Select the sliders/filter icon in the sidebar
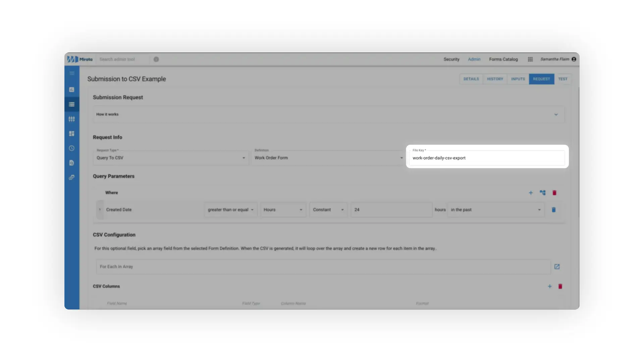Image resolution: width=644 pixels, height=362 pixels. pyautogui.click(x=71, y=119)
